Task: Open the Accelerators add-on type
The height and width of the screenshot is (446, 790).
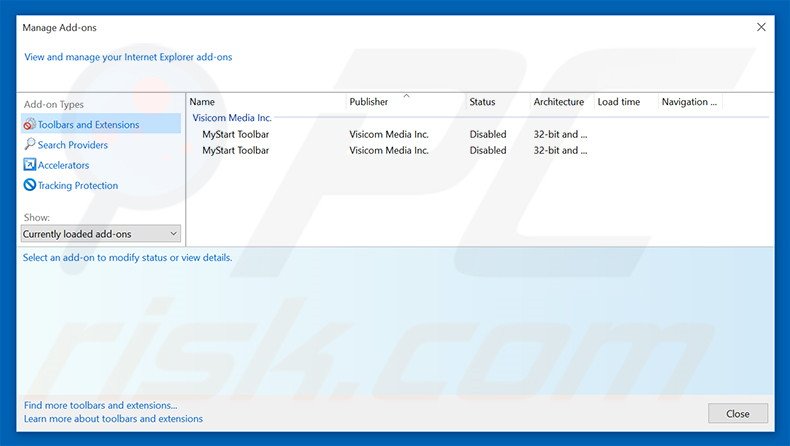Action: (63, 165)
